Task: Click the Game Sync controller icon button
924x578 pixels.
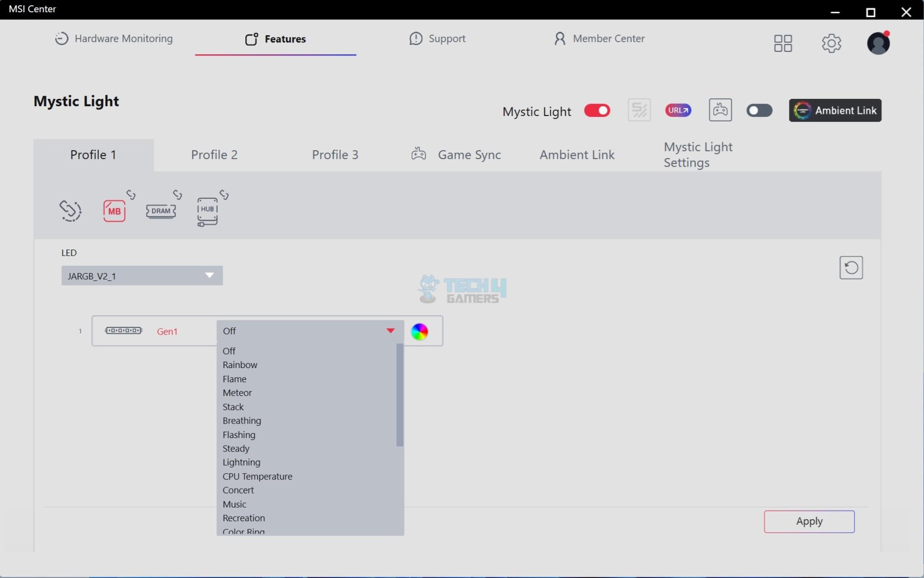Action: [720, 110]
